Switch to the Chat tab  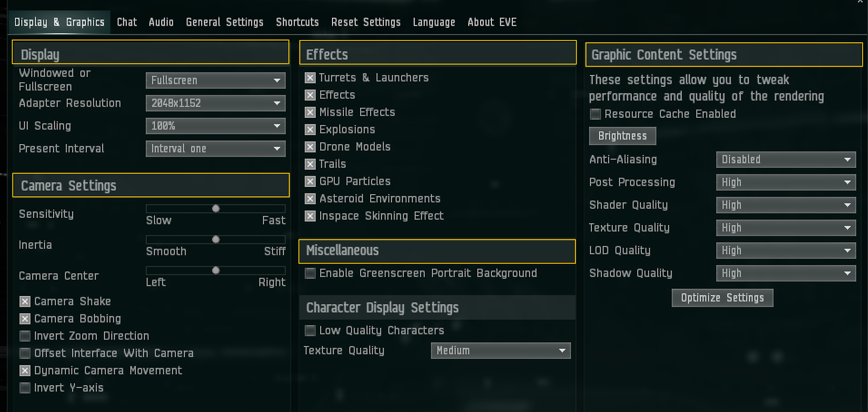click(127, 22)
